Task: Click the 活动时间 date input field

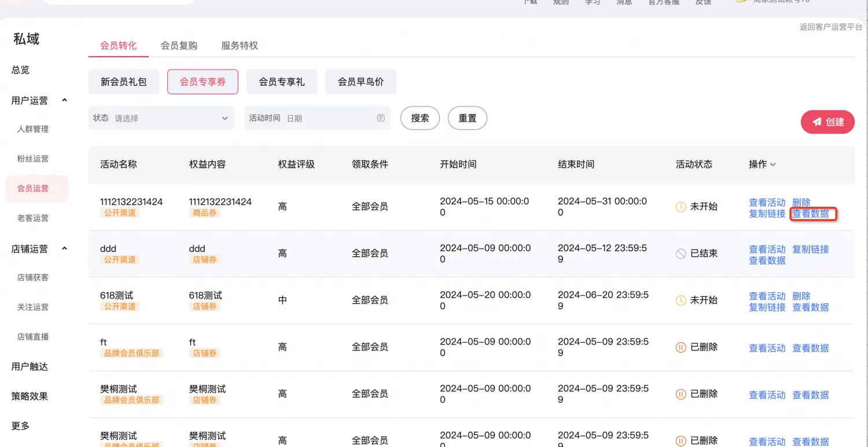Action: click(x=317, y=118)
